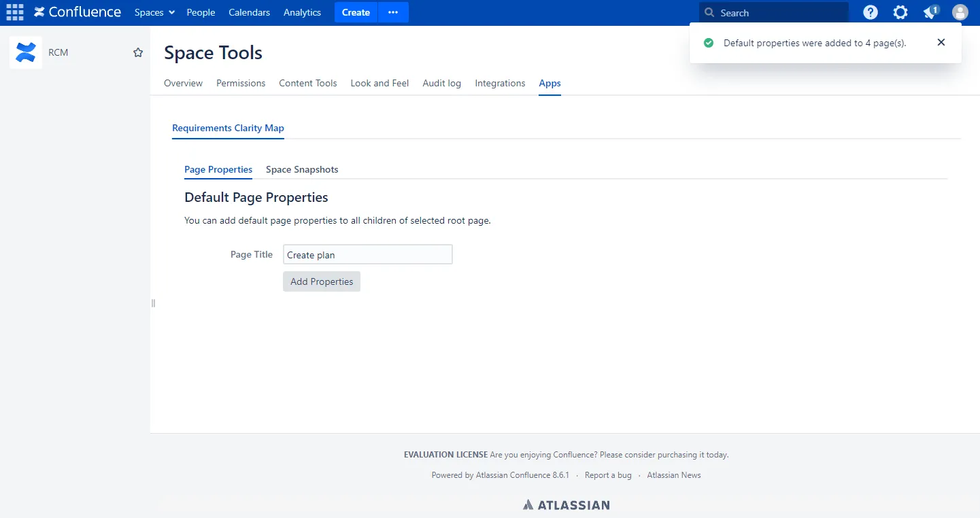Collapse the sidebar using the handle
Screen dimensions: 980x518
[153, 303]
